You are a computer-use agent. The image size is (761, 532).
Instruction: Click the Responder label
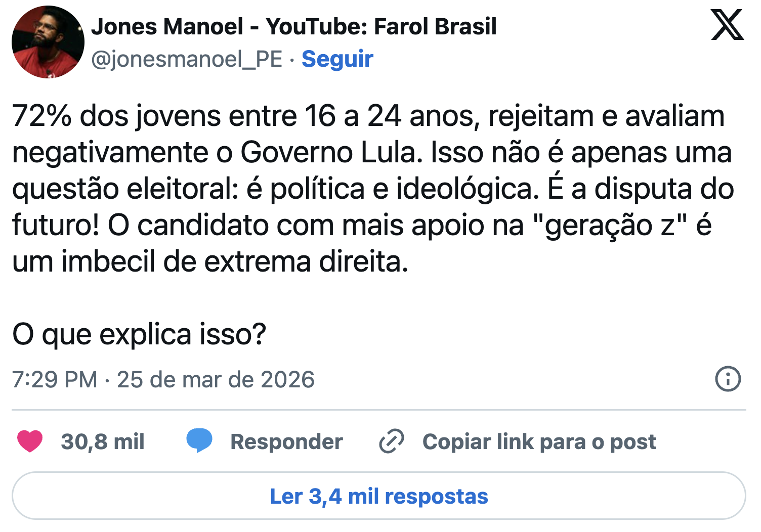tap(286, 441)
